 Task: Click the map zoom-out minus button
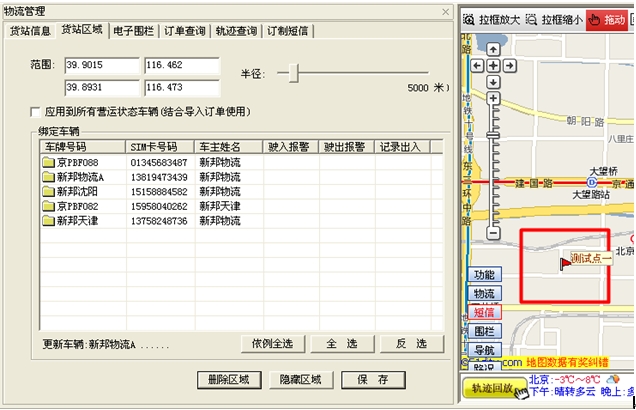pos(492,233)
